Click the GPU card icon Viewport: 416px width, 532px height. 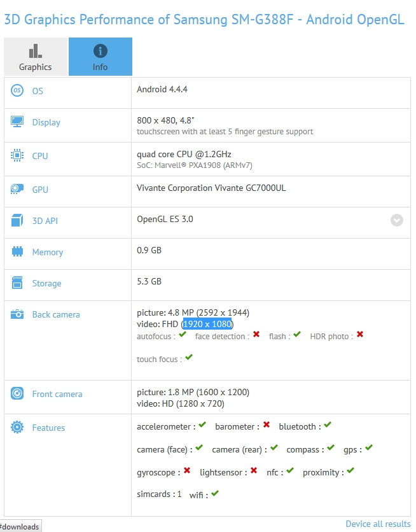pyautogui.click(x=17, y=190)
